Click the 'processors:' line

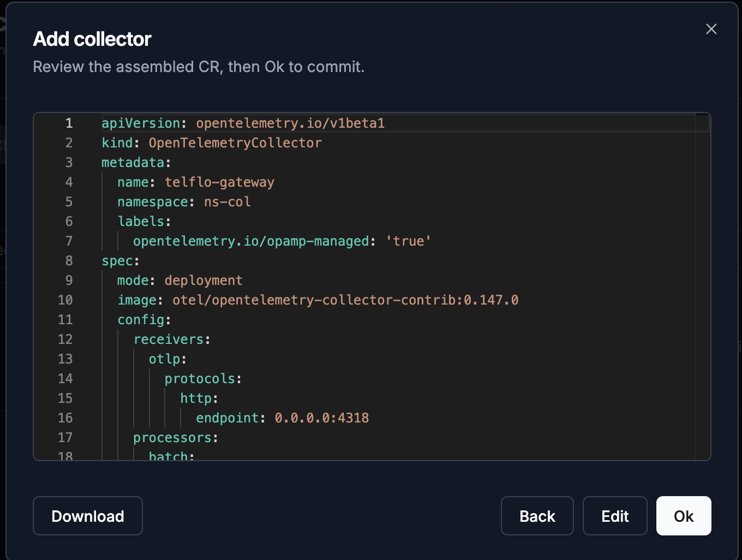tap(176, 438)
